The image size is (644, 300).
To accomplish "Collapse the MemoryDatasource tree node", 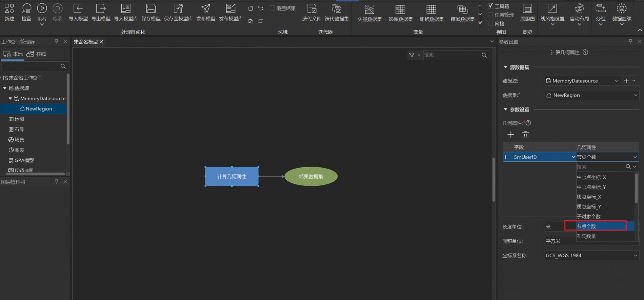I will 10,98.
